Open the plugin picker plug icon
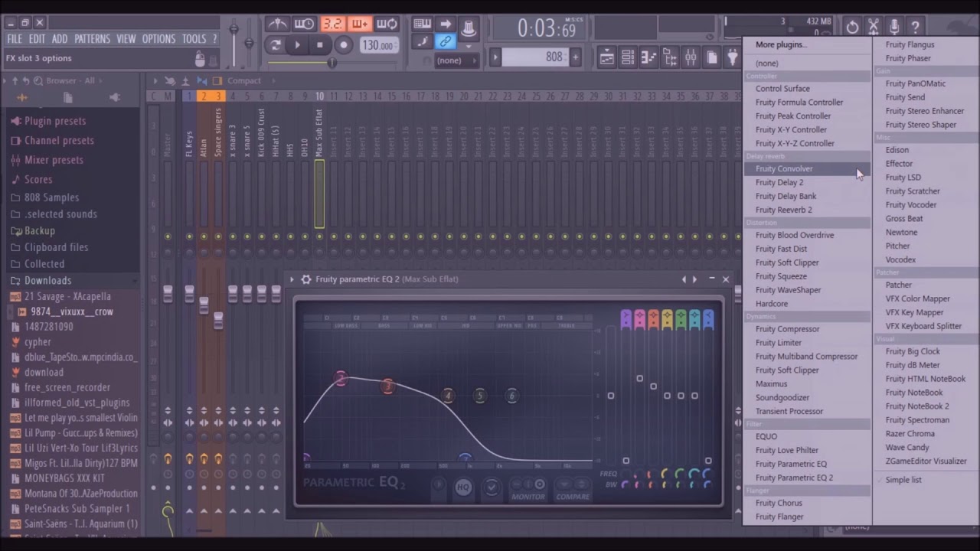 pos(733,57)
